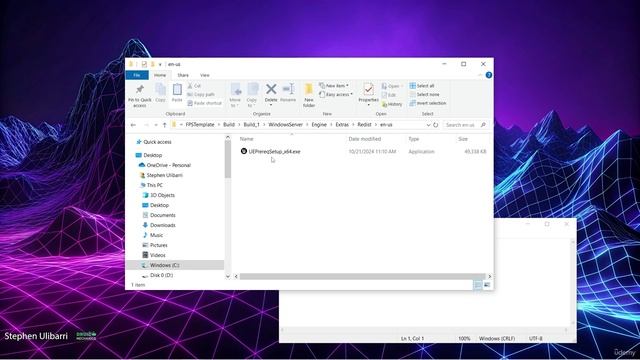This screenshot has height=360, width=640.
Task: Open Quick Access Toolbar customize arrow
Action: point(160,64)
